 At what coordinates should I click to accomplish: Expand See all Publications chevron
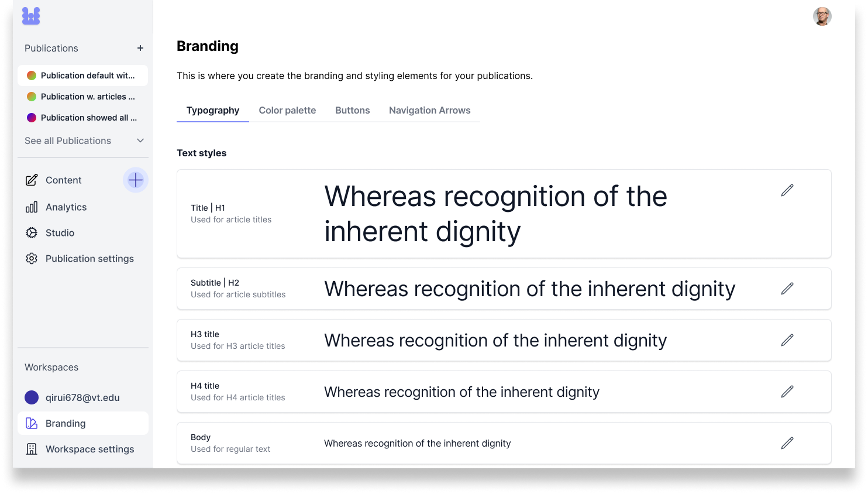[140, 140]
